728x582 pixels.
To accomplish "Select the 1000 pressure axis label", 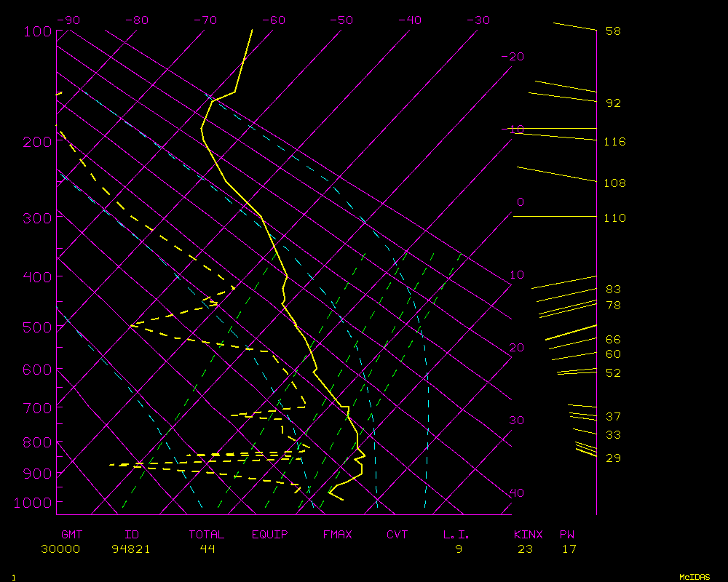I will [34, 503].
